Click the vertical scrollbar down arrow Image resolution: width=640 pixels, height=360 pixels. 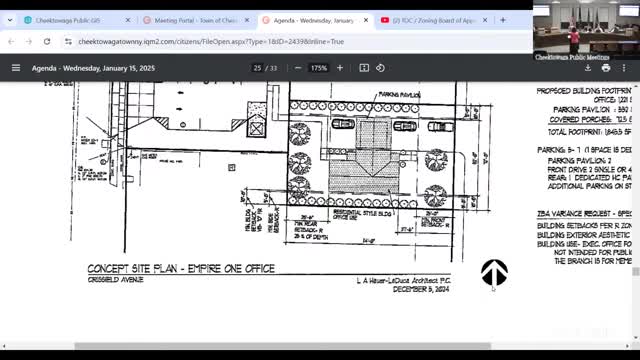coord(636,338)
